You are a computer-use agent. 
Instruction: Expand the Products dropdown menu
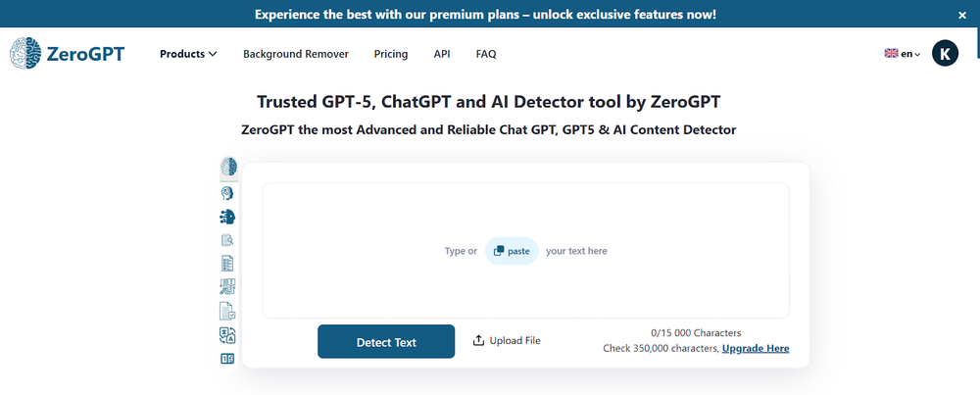pos(188,54)
